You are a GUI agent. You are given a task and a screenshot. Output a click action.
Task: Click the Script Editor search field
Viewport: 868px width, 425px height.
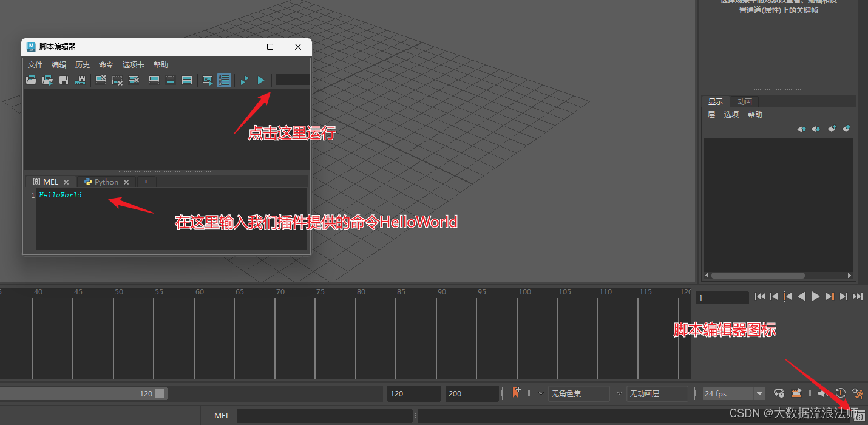coord(293,80)
